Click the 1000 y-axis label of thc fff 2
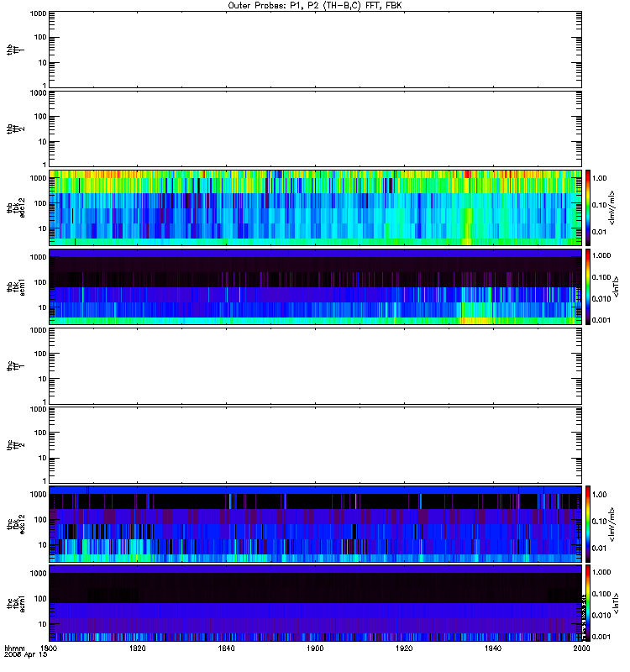Screen dimensions: 630x672 tap(38, 409)
